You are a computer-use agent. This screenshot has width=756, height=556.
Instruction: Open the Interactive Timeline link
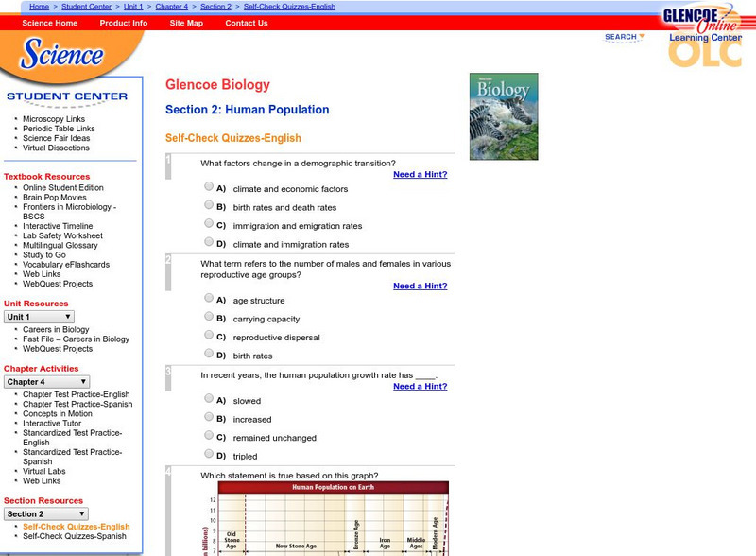(58, 226)
